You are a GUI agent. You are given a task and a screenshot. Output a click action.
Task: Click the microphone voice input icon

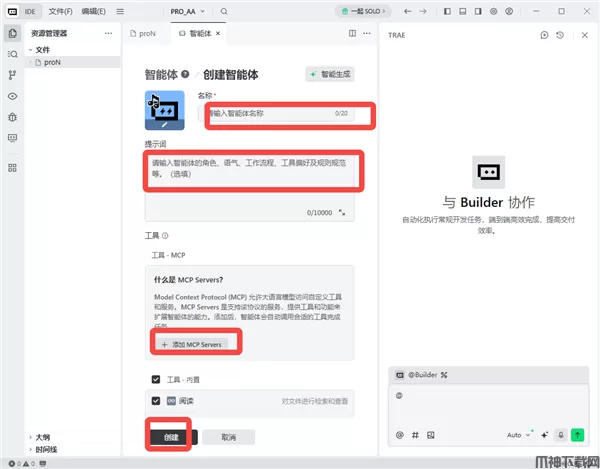tap(561, 435)
